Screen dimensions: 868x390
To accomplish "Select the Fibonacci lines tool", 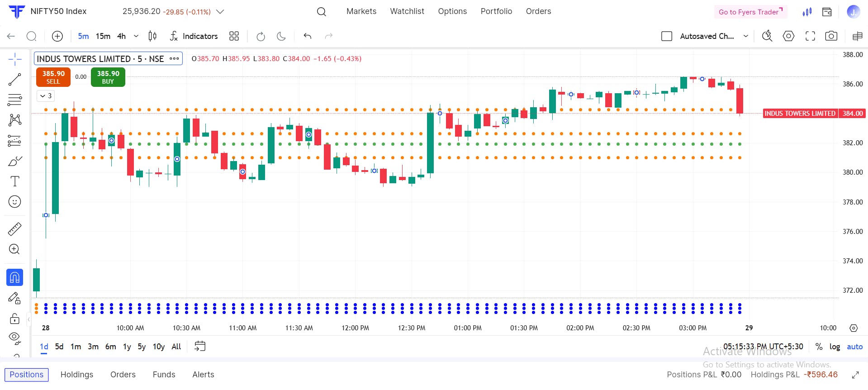I will [15, 100].
